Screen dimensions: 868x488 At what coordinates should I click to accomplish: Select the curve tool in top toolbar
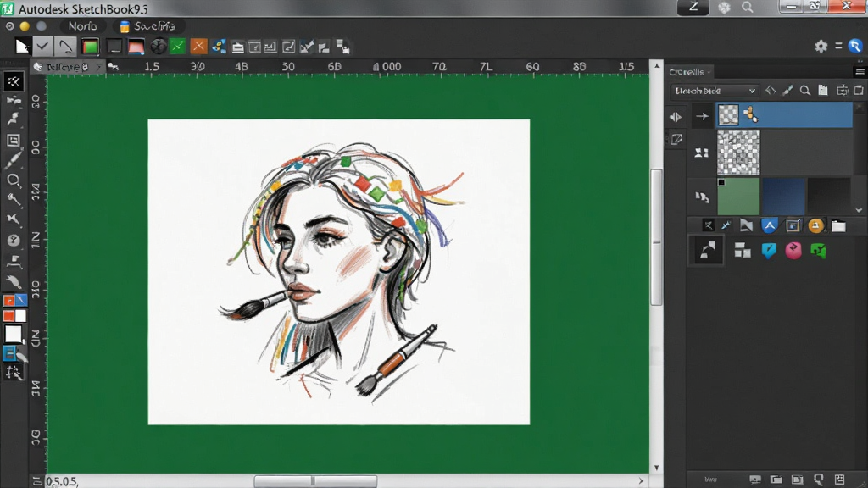click(x=66, y=47)
